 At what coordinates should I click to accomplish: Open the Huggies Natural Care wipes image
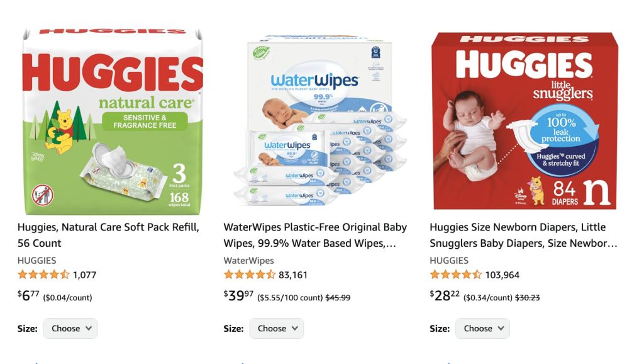click(113, 122)
